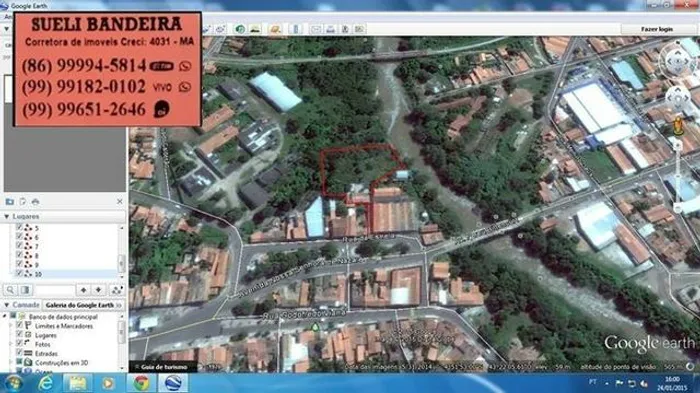700x393 pixels.
Task: Click the save image toolbar icon
Action: tap(345, 29)
